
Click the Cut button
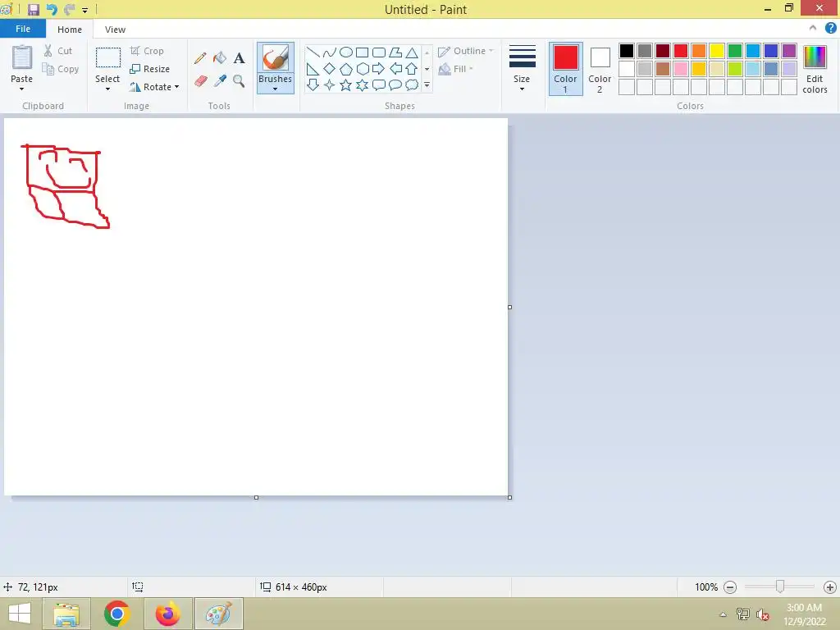click(58, 51)
